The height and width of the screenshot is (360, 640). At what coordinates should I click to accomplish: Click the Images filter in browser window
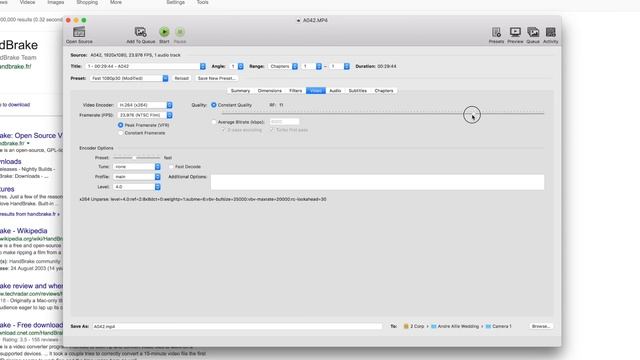(x=56, y=2)
